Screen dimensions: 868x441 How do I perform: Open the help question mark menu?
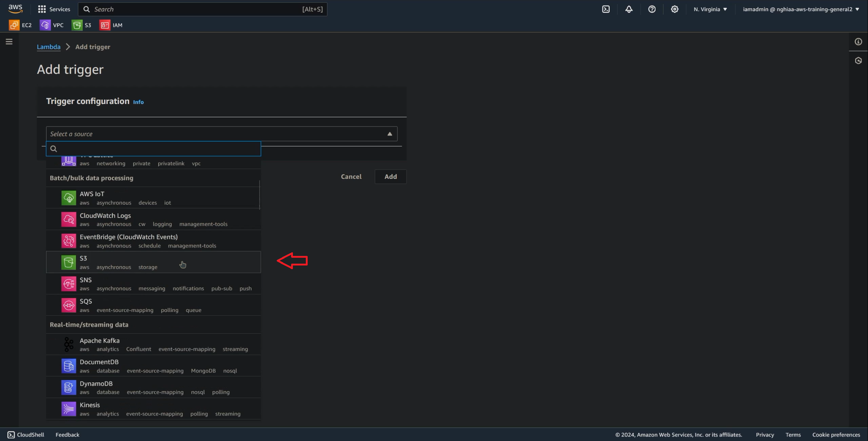click(652, 9)
